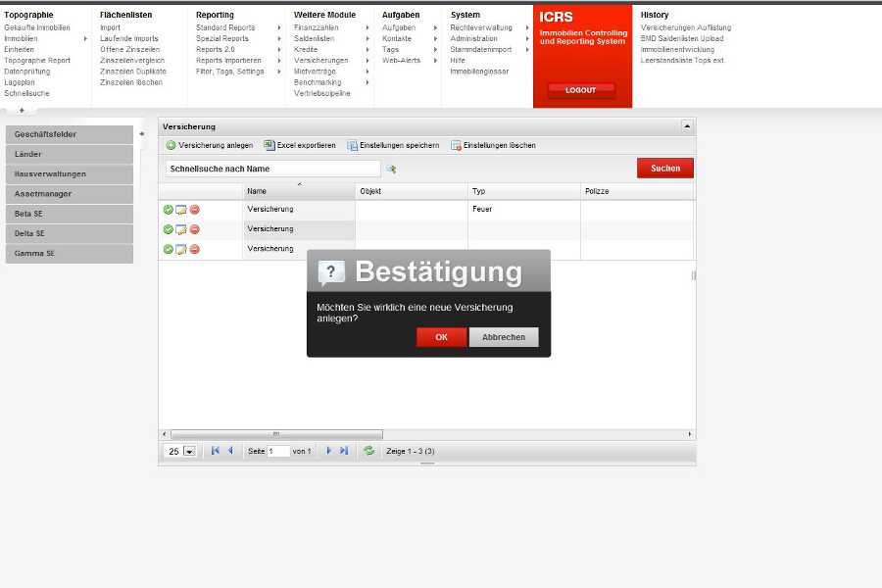Click red delete icon in last Versicherung row
The image size is (882, 588).
pos(195,249)
